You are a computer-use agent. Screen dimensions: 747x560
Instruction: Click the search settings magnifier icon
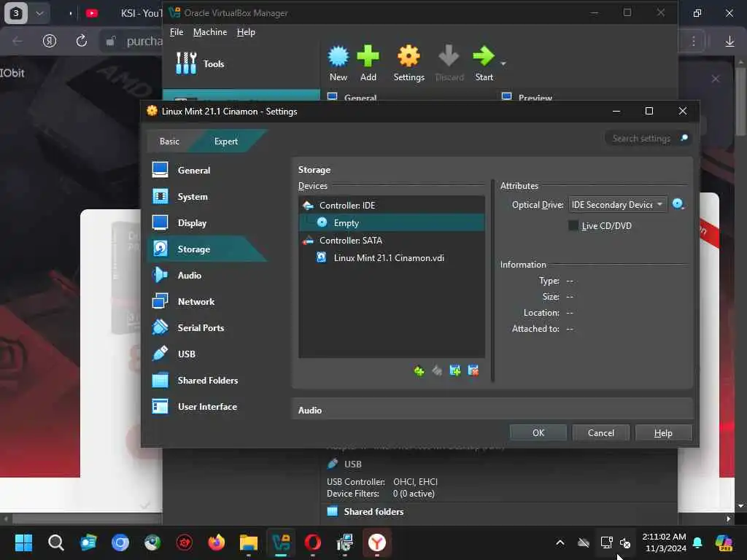pyautogui.click(x=684, y=138)
